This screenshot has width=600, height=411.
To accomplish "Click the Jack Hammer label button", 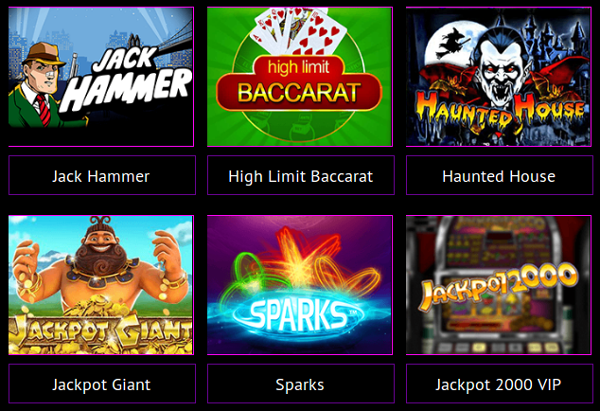I will click(102, 175).
